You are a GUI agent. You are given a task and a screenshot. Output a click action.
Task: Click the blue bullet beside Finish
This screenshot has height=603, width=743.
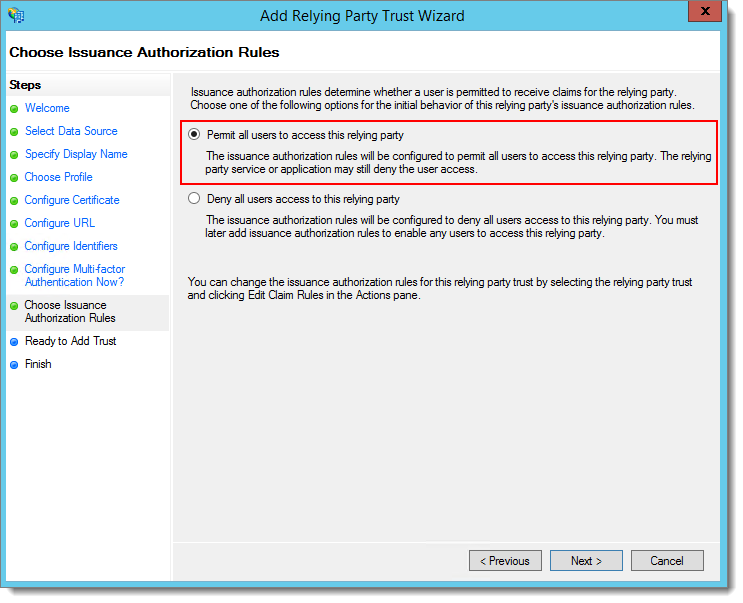pos(14,365)
